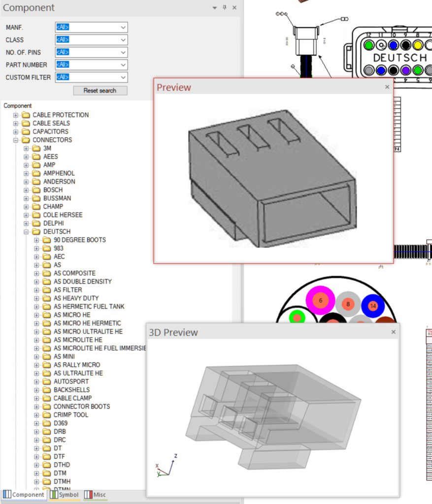Close the 3D Preview window
This screenshot has height=504, width=432.
[393, 332]
